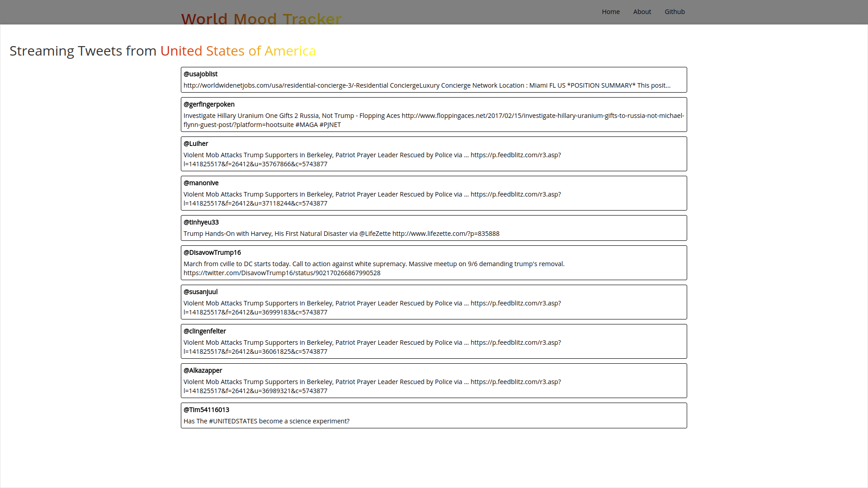Open the @DisavowTrump16 handle
This screenshot has height=488, width=868.
(x=212, y=253)
